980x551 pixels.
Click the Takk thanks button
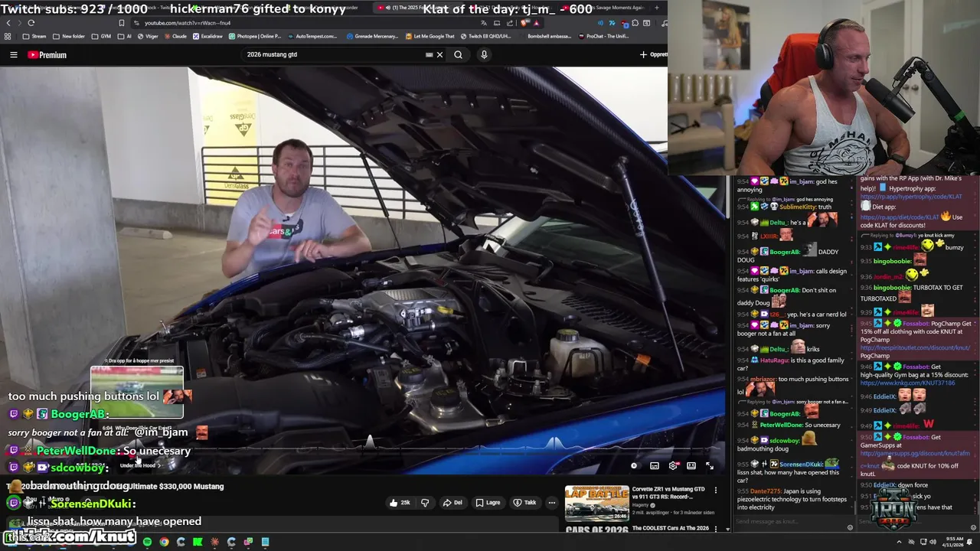click(524, 503)
